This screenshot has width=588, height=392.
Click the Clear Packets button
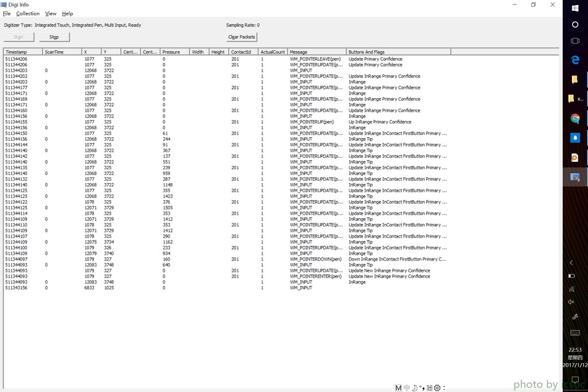point(242,37)
